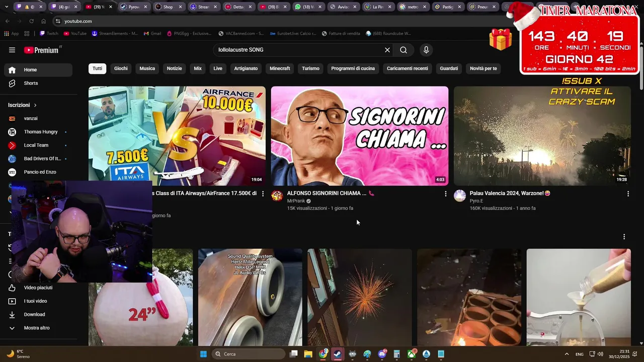Select the Programmi di cucina filter chip
The height and width of the screenshot is (362, 644).
point(353,68)
